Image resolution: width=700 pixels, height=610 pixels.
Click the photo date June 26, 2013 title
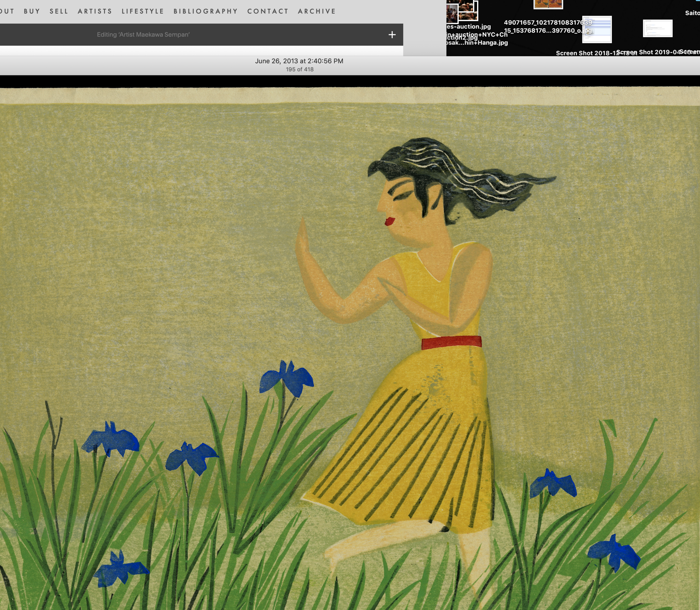299,61
